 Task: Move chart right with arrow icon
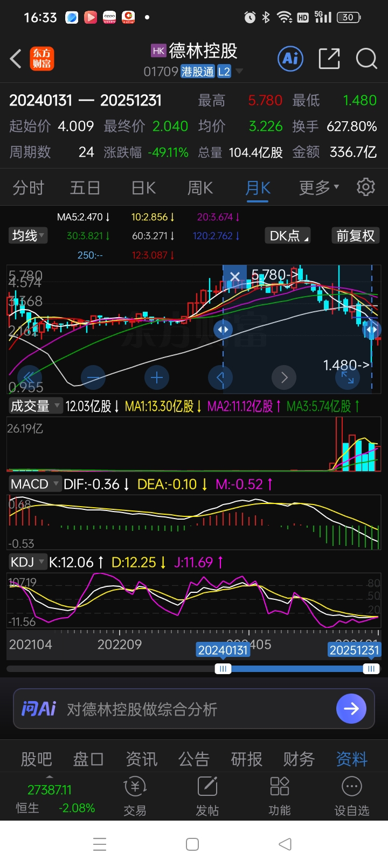284,377
